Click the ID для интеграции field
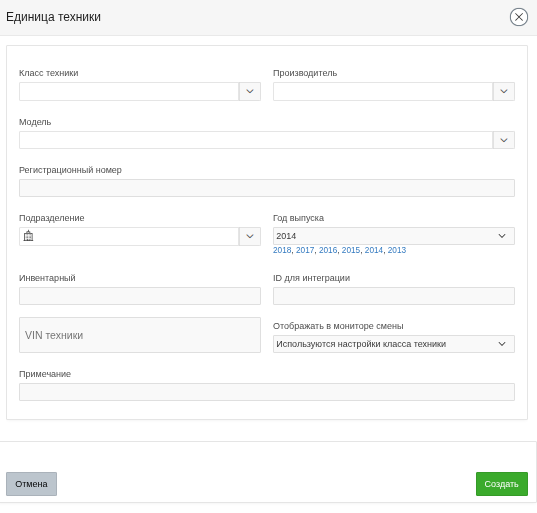537x513 pixels. (x=394, y=296)
